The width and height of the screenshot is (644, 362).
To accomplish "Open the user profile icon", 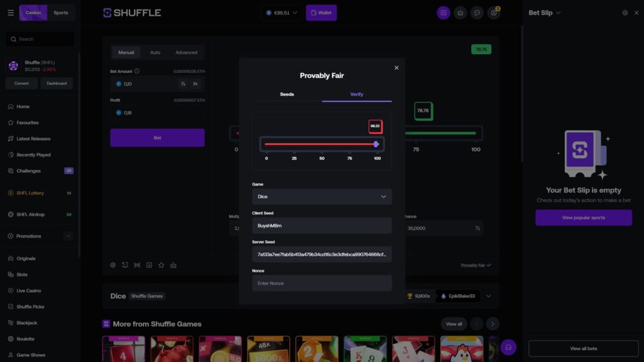I will (x=494, y=13).
